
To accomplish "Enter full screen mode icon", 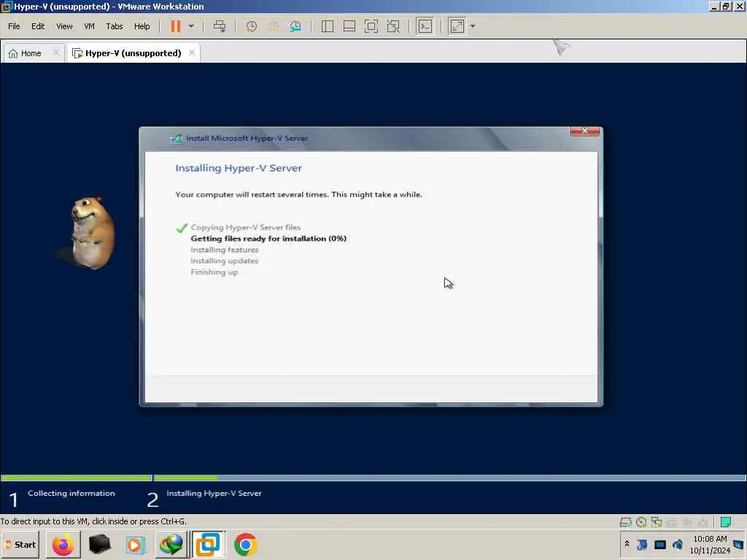I will pos(371,26).
